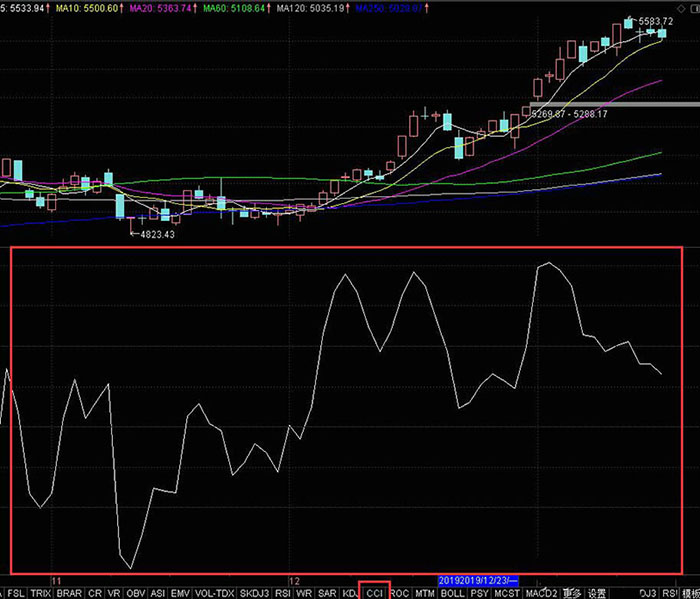
Task: Click the diamond icon at chart top-right
Action: tap(681, 8)
